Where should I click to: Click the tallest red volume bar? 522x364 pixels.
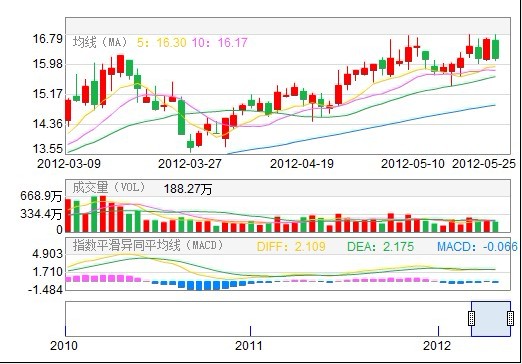[103, 214]
